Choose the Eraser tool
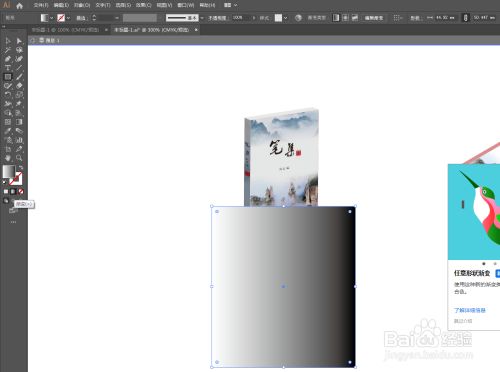Image resolution: width=500 pixels, height=372 pixels. (19, 86)
